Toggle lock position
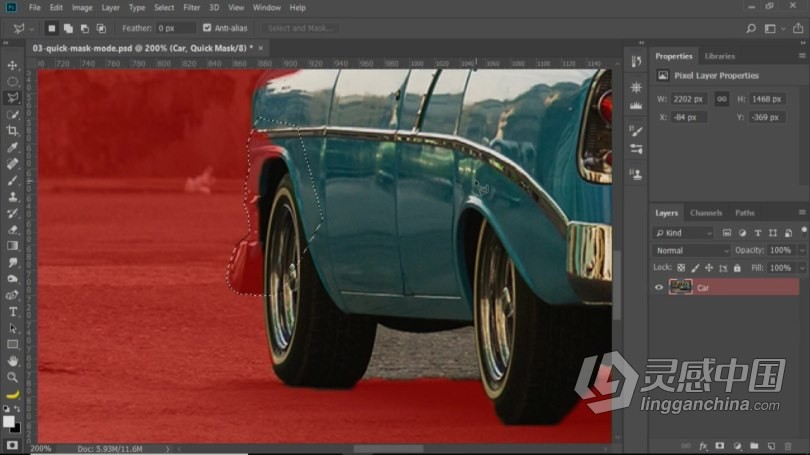 tap(709, 268)
